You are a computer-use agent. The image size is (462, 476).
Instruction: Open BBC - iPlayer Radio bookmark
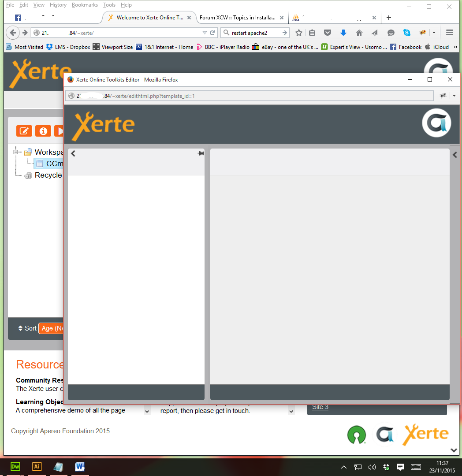click(x=223, y=47)
